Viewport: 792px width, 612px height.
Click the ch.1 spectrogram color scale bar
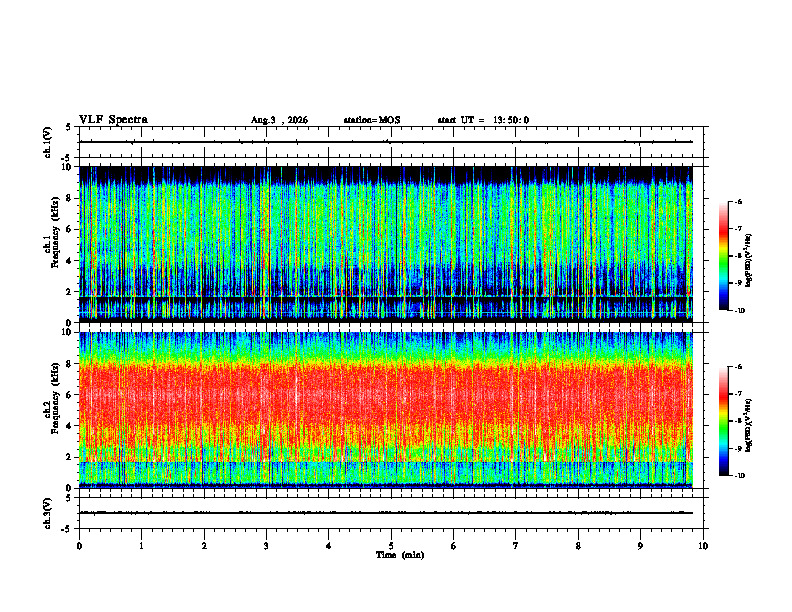(724, 256)
